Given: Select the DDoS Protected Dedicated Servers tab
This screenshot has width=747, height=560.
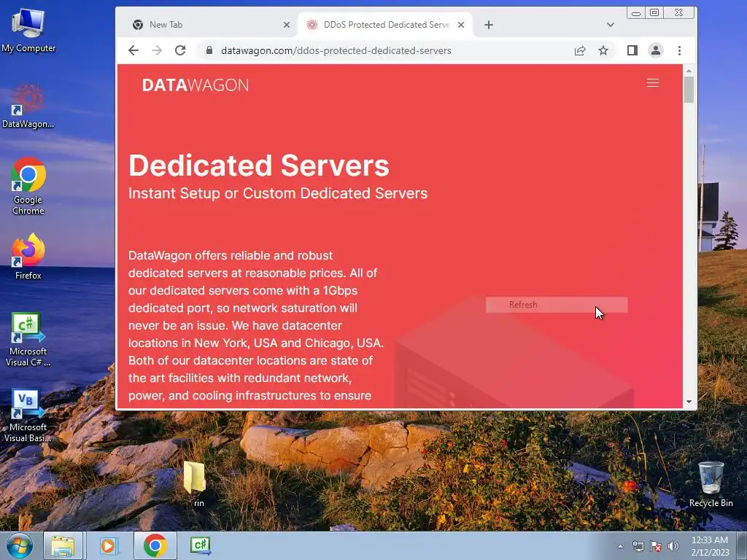Looking at the screenshot, I should [x=385, y=25].
